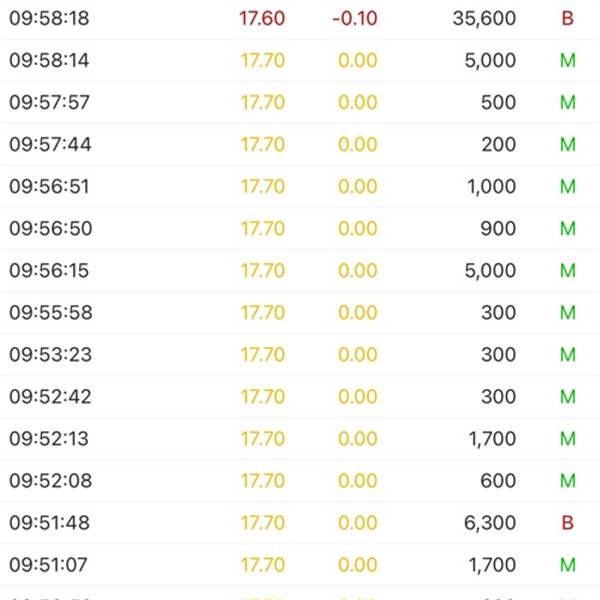This screenshot has width=600, height=600.
Task: Click the green M marker at 09:58:14
Action: click(x=568, y=60)
